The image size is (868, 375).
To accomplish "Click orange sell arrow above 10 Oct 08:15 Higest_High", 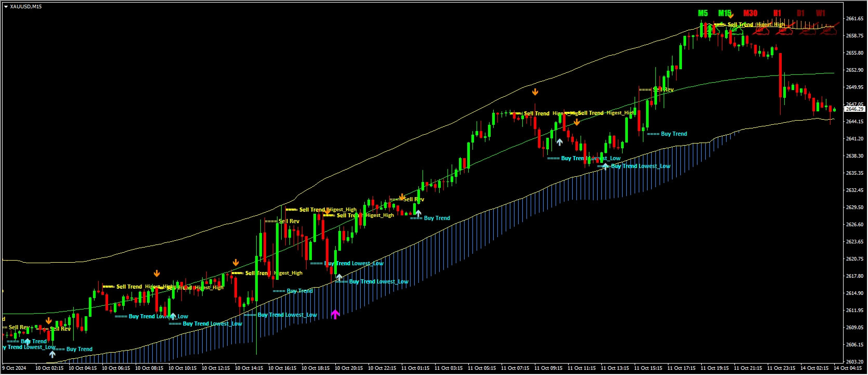I will [156, 273].
